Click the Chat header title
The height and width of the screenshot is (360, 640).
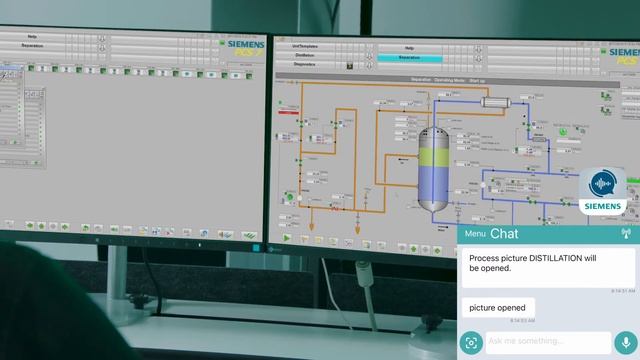(504, 233)
